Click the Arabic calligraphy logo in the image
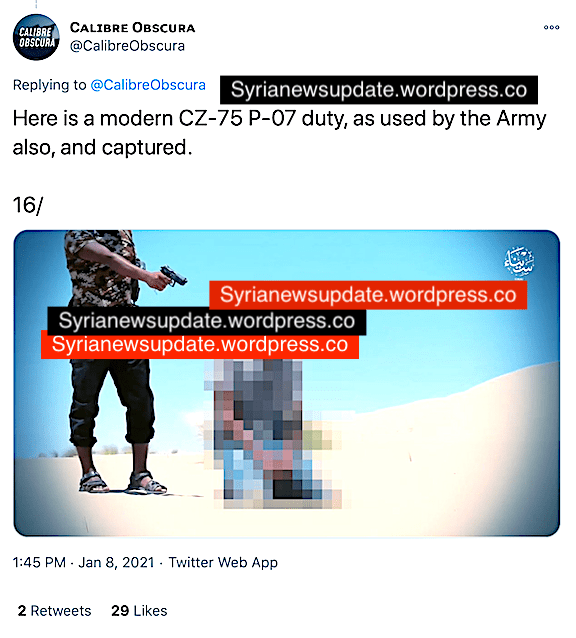The height and width of the screenshot is (638, 576). click(519, 262)
